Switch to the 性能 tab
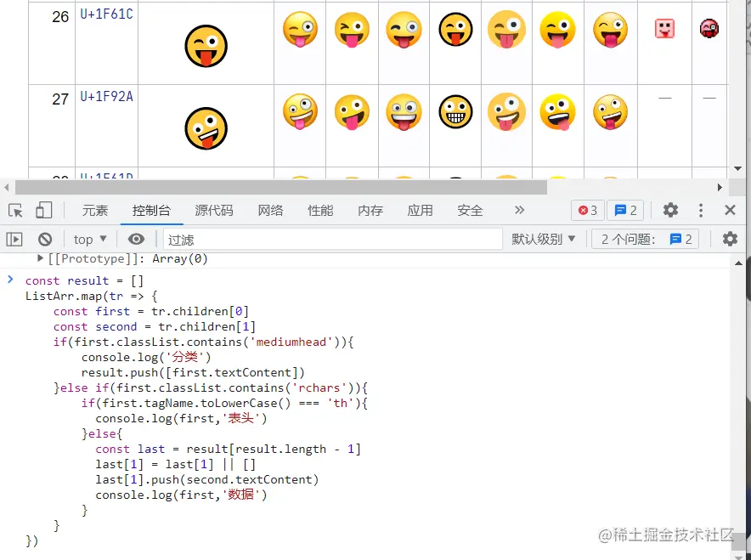The width and height of the screenshot is (751, 560). click(x=320, y=210)
